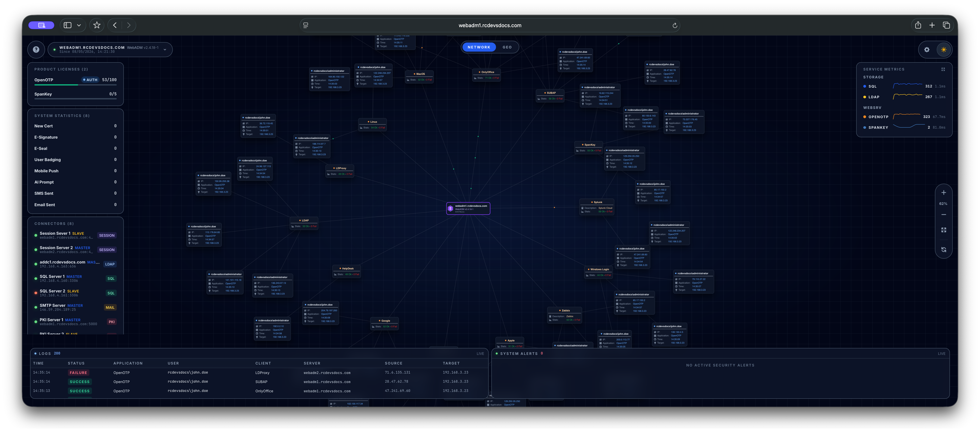Click SESSION badge for Session Server 2
This screenshot has height=436, width=980.
pos(106,250)
